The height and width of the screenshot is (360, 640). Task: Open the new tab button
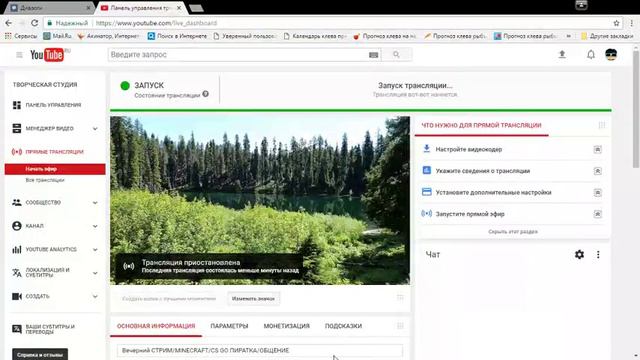[x=196, y=8]
